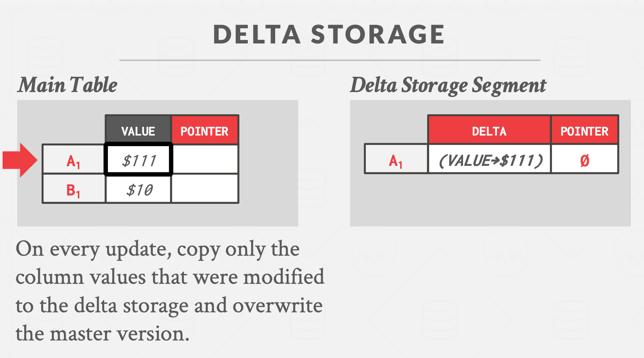Viewport: 644px width, 358px height.
Task: Click the empty pointer cell for row B1
Action: click(x=205, y=189)
